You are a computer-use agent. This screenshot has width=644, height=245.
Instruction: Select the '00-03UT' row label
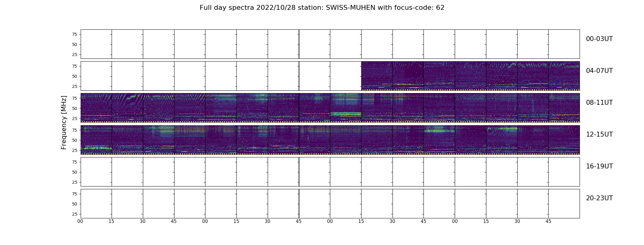point(599,39)
